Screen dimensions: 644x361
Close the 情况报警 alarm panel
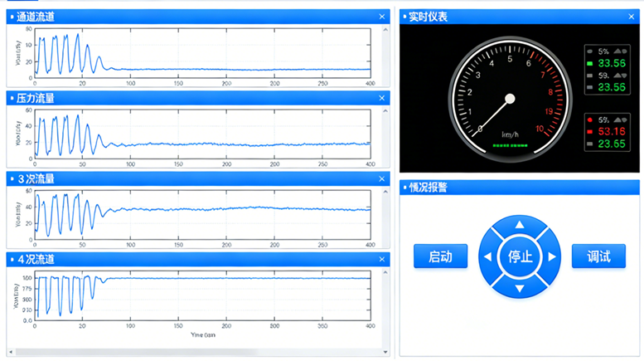coord(632,188)
